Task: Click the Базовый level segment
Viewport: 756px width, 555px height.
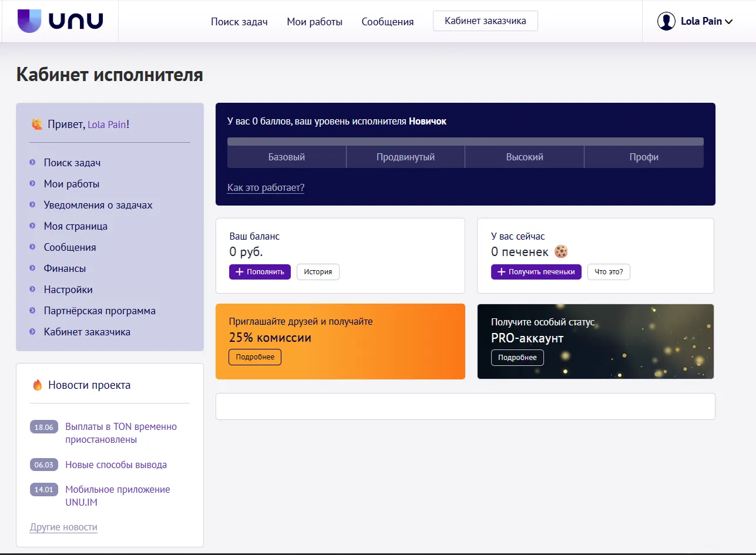Action: pyautogui.click(x=287, y=157)
